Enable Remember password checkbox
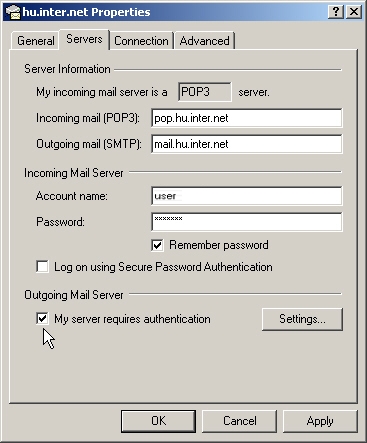The width and height of the screenshot is (367, 443). click(x=157, y=245)
